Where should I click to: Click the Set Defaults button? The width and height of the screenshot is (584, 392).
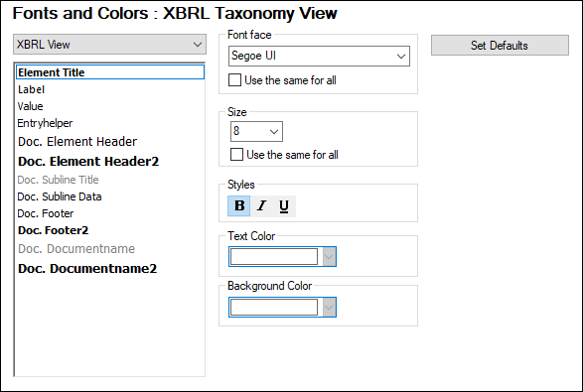pyautogui.click(x=500, y=46)
